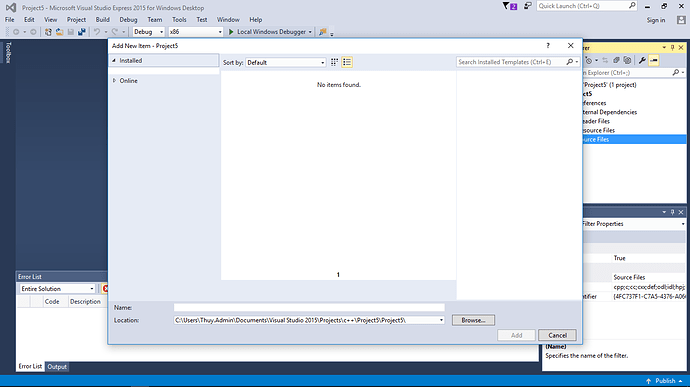Open the Debug menu
Screen dimensions: 690x387
pos(128,20)
